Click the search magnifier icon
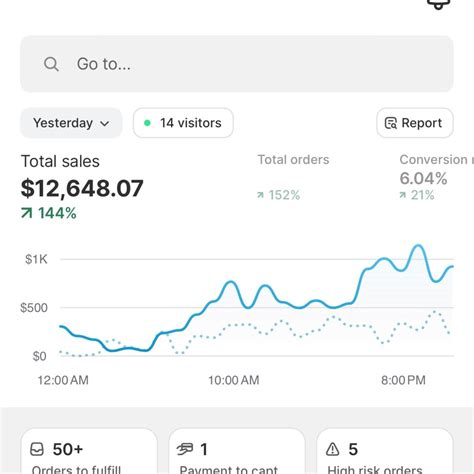The height and width of the screenshot is (474, 474). 51,64
